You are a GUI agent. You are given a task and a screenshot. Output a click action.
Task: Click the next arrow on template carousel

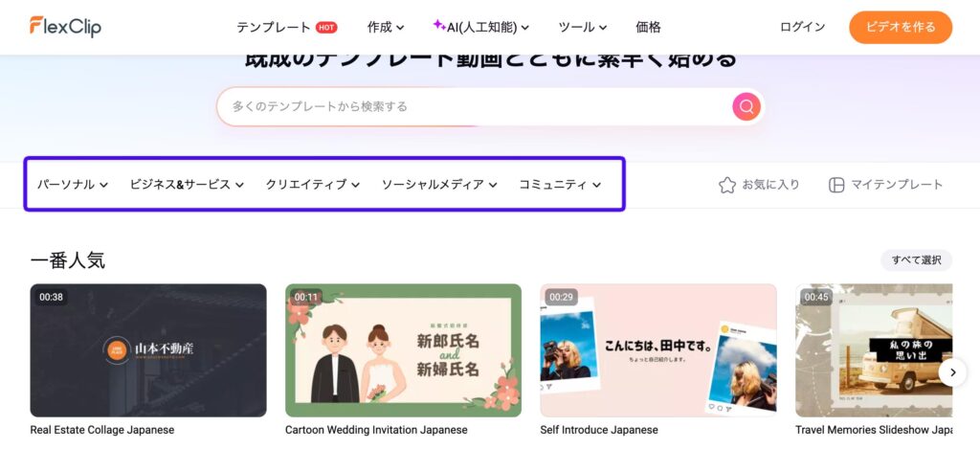[951, 372]
